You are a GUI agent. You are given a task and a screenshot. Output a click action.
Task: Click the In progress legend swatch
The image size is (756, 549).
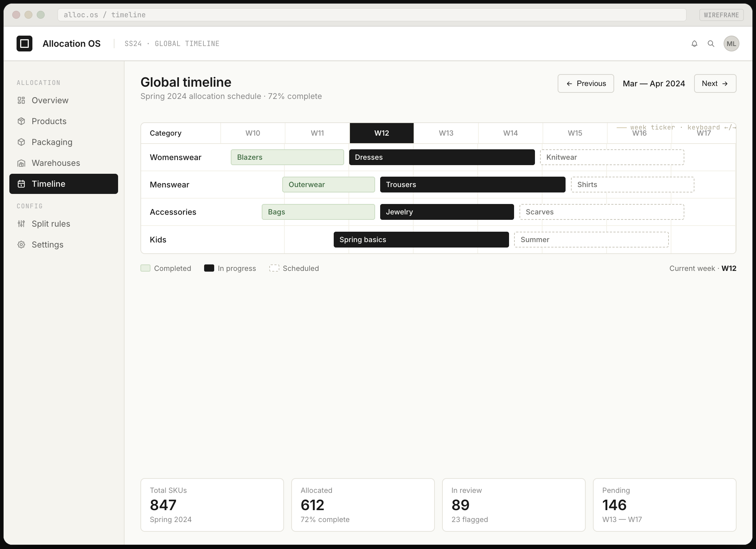[x=209, y=268]
